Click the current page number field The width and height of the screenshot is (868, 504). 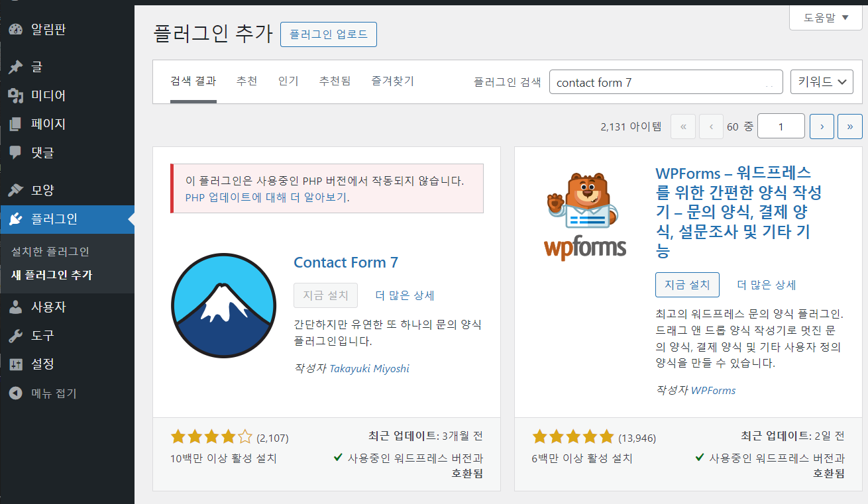[x=781, y=126]
